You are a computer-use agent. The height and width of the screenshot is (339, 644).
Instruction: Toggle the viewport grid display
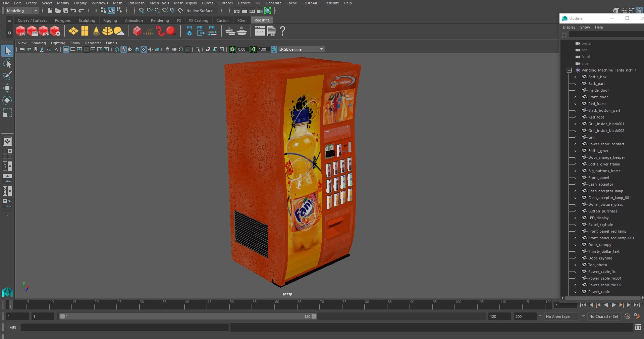pyautogui.click(x=66, y=49)
